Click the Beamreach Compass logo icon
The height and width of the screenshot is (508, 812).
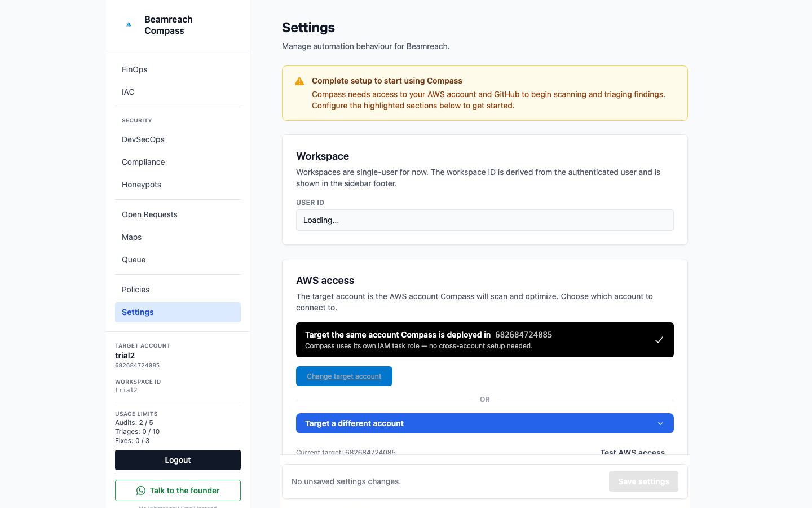[129, 25]
